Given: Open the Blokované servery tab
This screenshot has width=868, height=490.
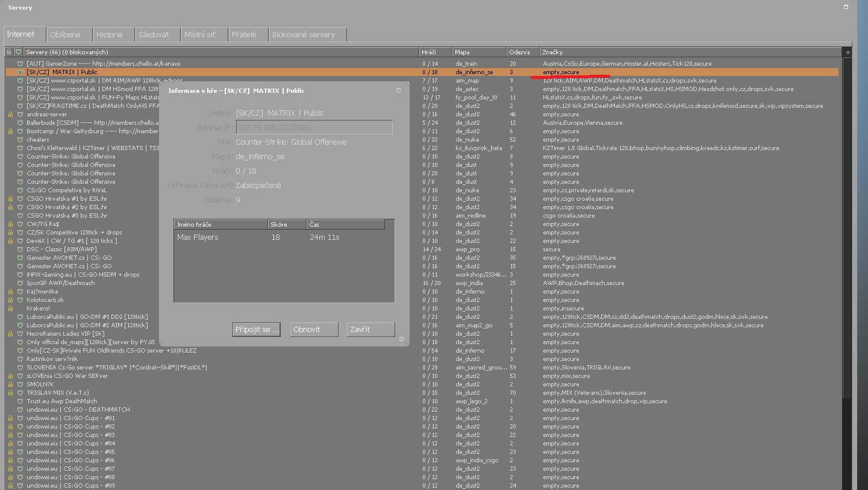Looking at the screenshot, I should coord(308,35).
